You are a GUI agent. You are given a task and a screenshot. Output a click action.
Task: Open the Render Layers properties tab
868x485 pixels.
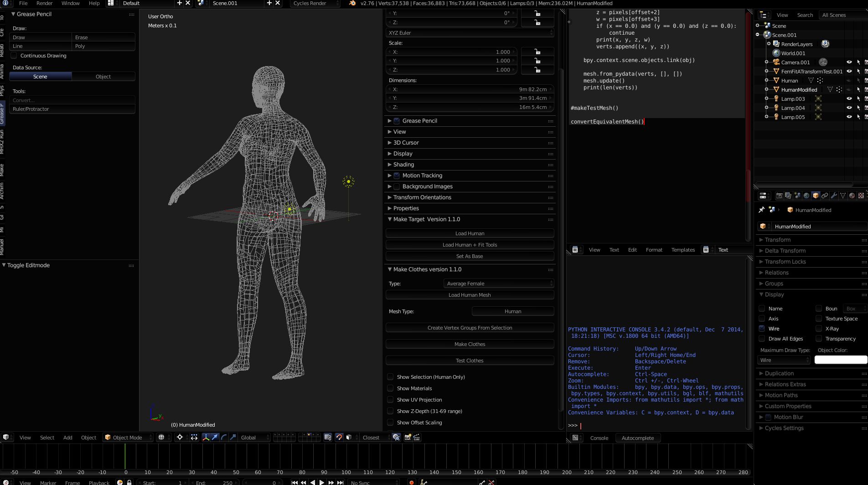pos(788,196)
